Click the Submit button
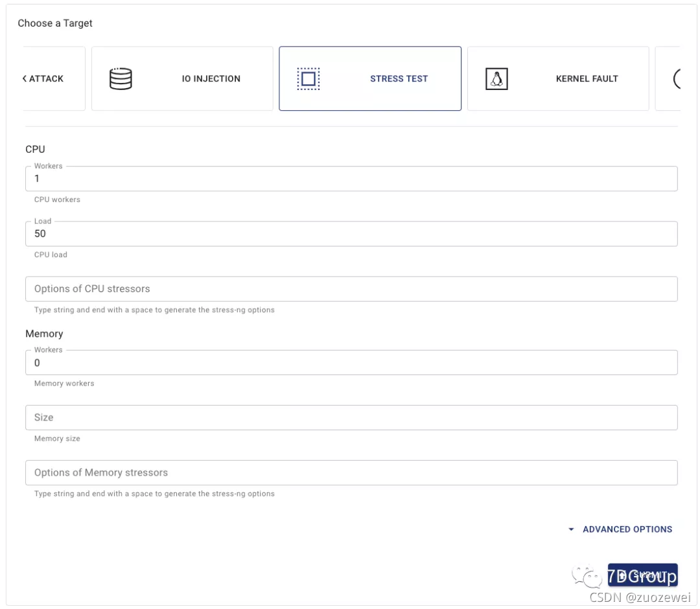The height and width of the screenshot is (609, 700). [642, 575]
